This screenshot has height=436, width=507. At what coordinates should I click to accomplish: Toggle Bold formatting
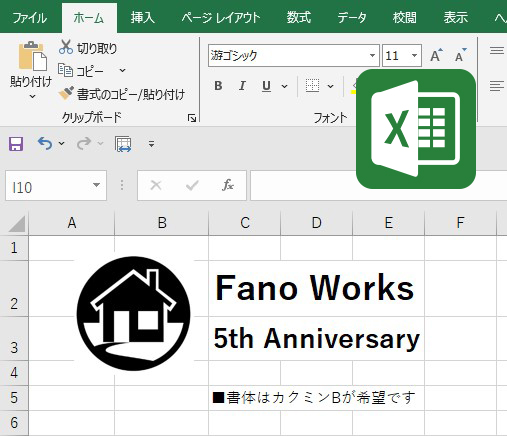(218, 86)
